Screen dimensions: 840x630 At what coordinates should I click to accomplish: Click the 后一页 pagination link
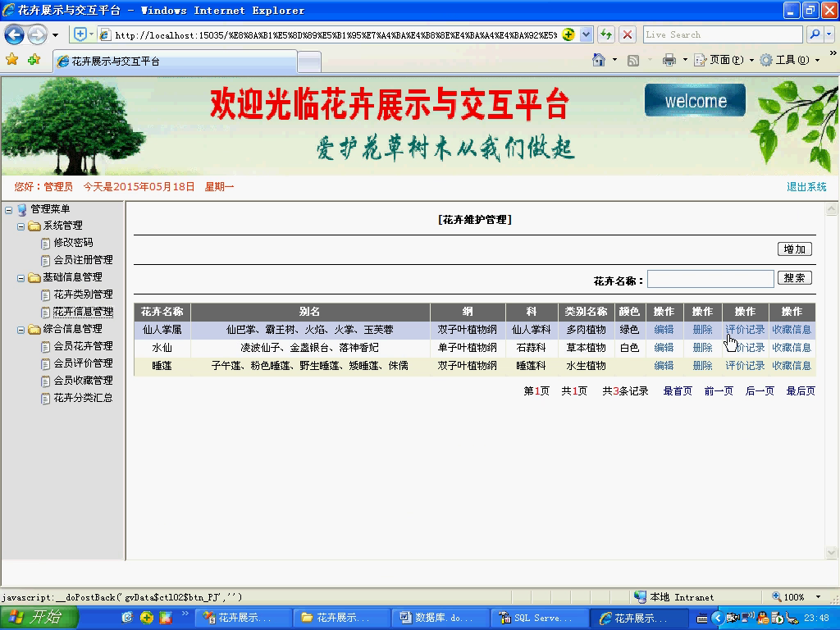[x=760, y=391]
